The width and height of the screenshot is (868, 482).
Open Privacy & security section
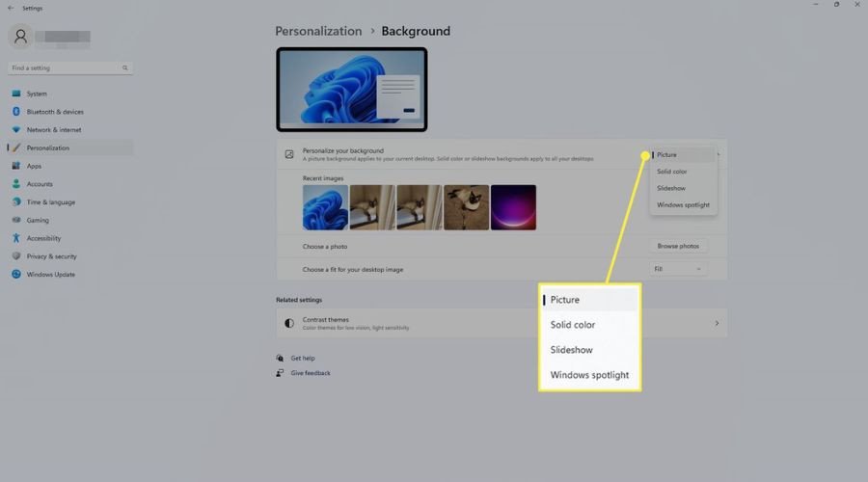point(51,256)
